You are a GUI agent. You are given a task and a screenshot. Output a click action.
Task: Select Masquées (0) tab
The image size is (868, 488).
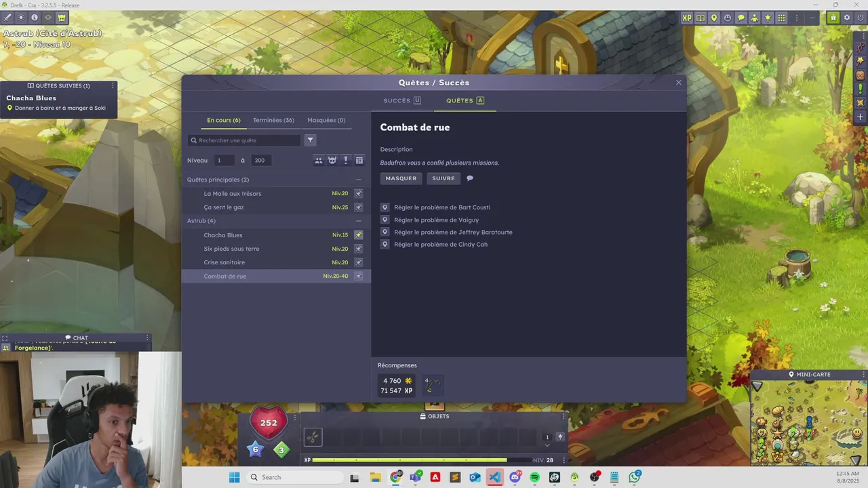click(x=326, y=120)
